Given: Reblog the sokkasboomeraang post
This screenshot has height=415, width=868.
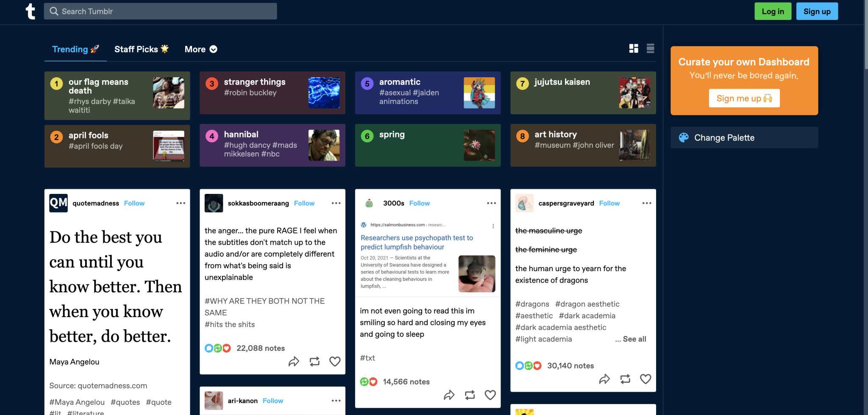Looking at the screenshot, I should tap(314, 362).
